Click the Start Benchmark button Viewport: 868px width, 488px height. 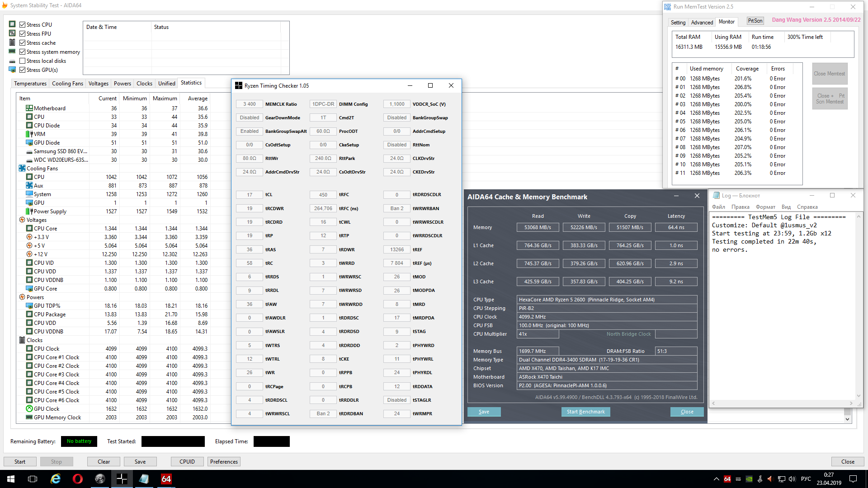[x=585, y=412]
